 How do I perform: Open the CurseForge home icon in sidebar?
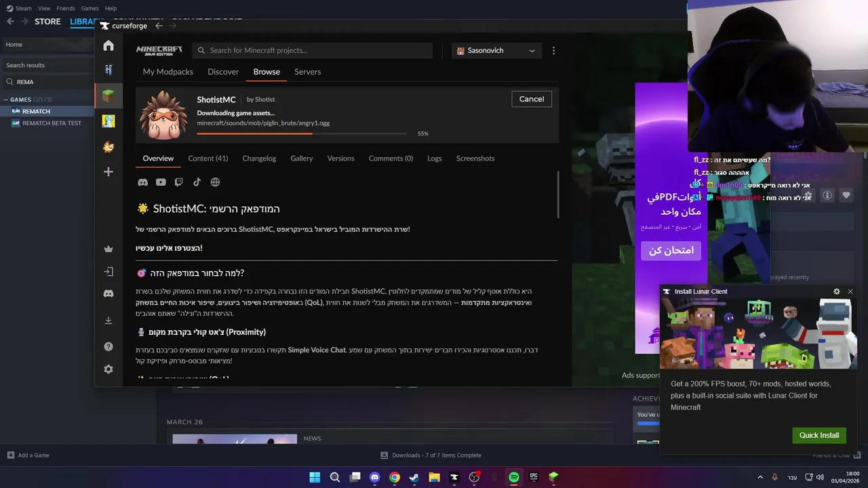coord(108,45)
